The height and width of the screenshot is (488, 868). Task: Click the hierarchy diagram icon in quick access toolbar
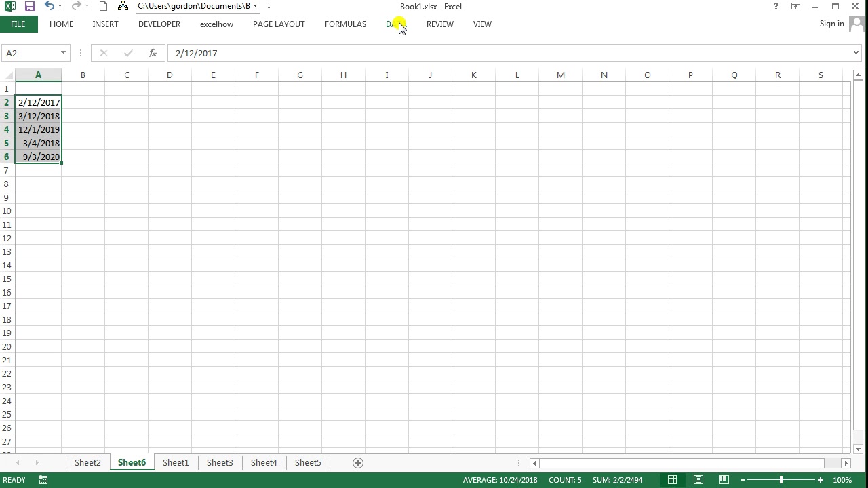tap(123, 6)
